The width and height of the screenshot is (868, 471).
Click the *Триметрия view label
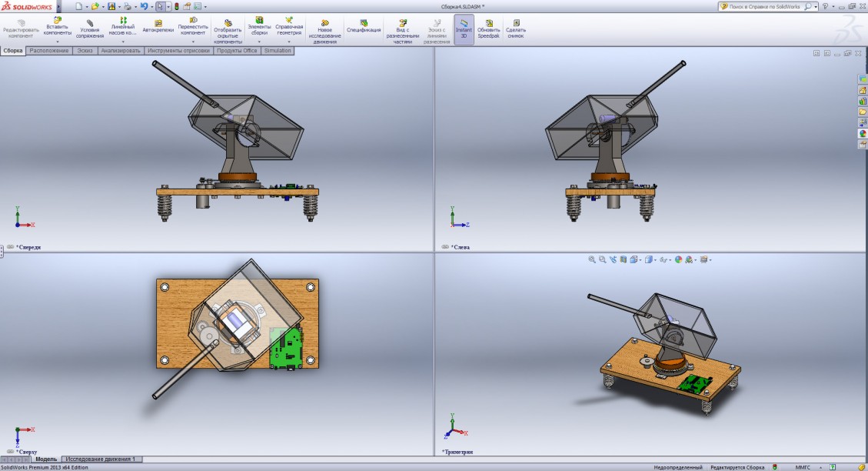coord(457,453)
